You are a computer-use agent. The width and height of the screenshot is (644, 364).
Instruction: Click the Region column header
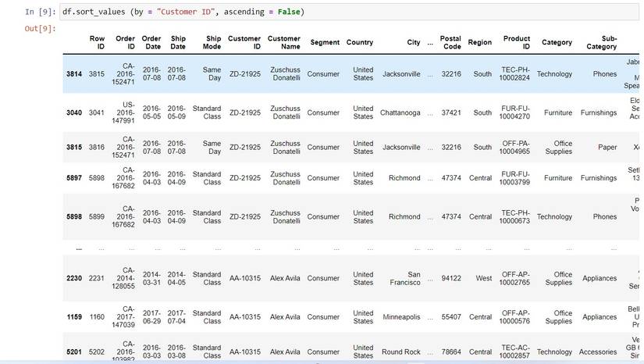(480, 42)
